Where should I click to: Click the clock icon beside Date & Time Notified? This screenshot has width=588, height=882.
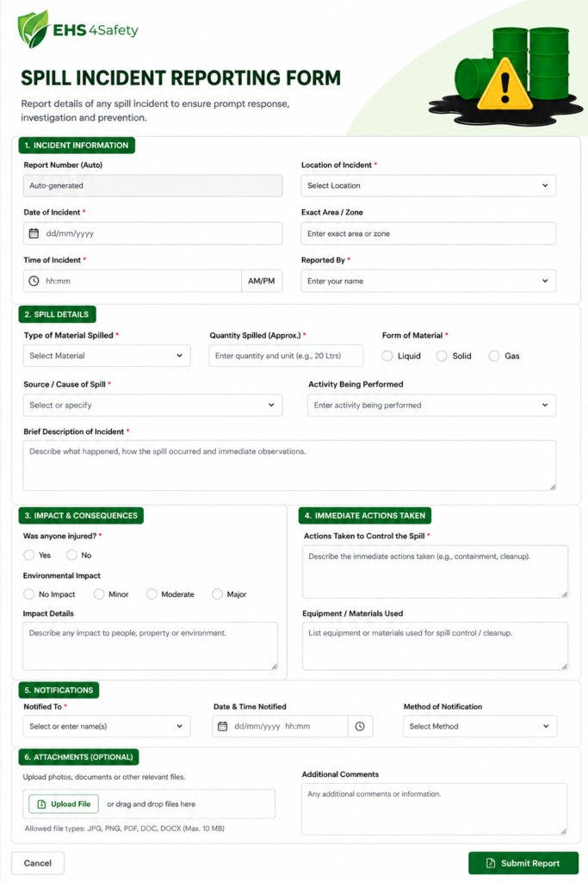[x=360, y=726]
